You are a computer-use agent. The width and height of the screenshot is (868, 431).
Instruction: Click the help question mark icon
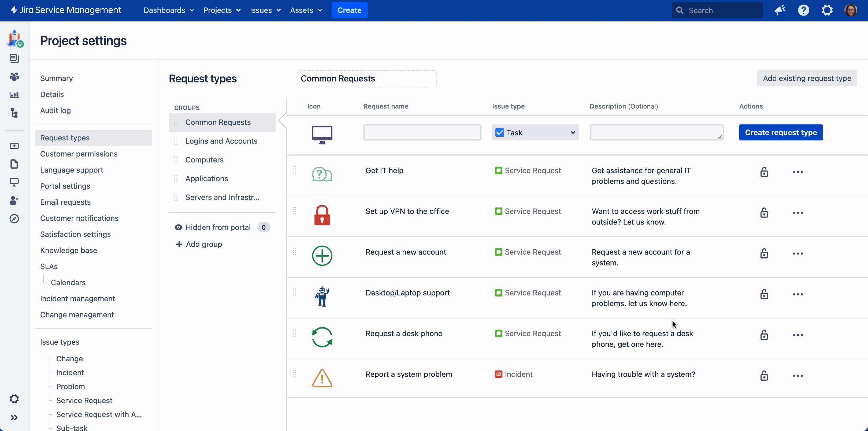803,10
